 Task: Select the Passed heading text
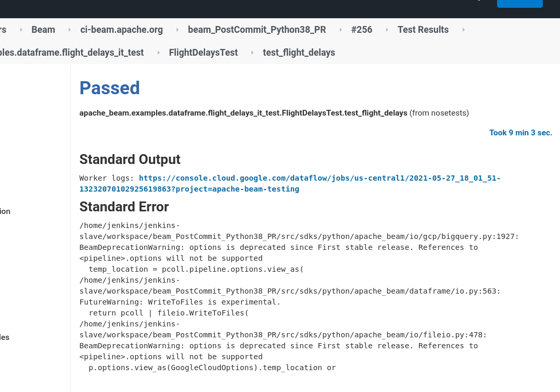(110, 88)
